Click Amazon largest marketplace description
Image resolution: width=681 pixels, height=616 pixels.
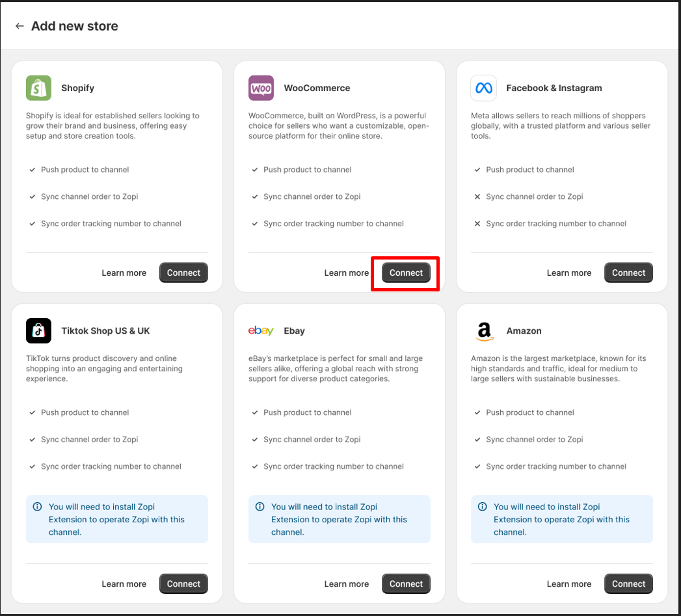559,369
